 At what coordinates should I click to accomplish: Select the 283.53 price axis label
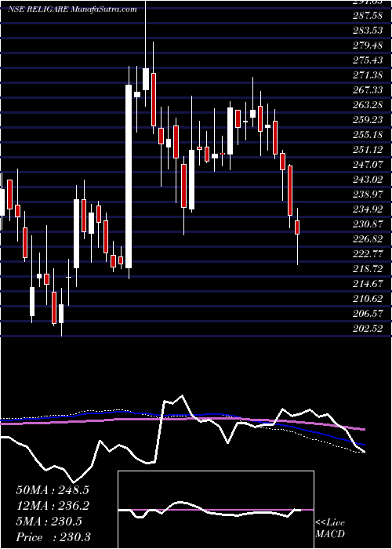tap(368, 31)
